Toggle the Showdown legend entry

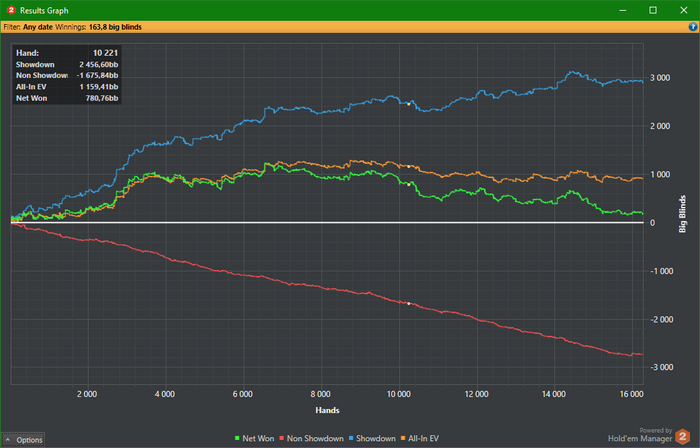tap(372, 438)
